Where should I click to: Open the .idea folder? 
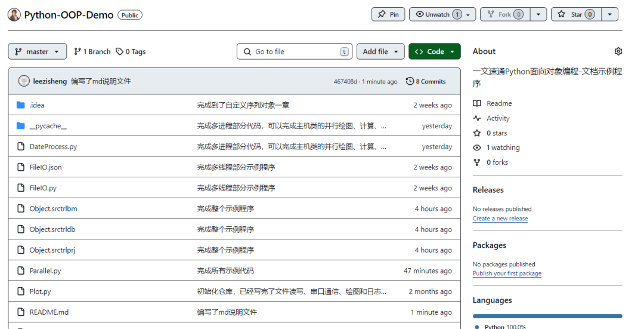pyautogui.click(x=36, y=105)
